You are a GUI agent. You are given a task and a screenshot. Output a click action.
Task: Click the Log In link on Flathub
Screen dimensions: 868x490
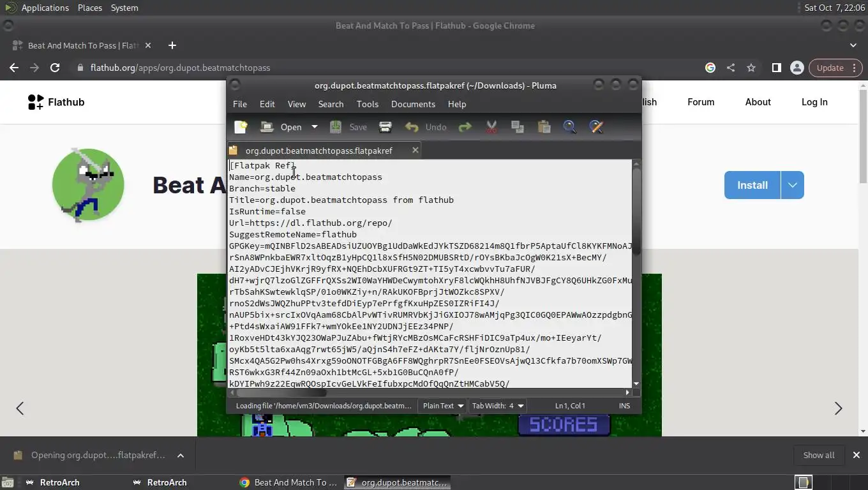[814, 102]
